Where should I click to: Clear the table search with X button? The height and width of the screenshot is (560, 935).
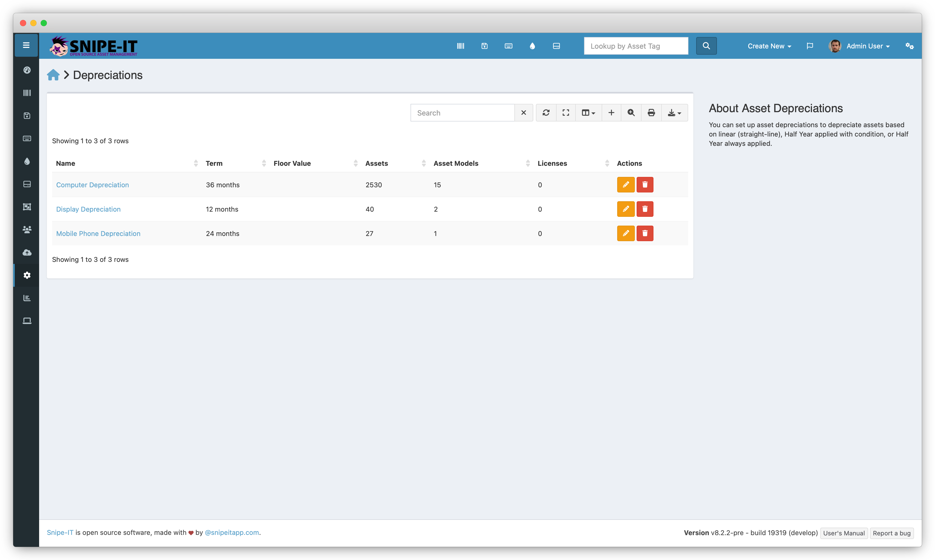point(523,113)
